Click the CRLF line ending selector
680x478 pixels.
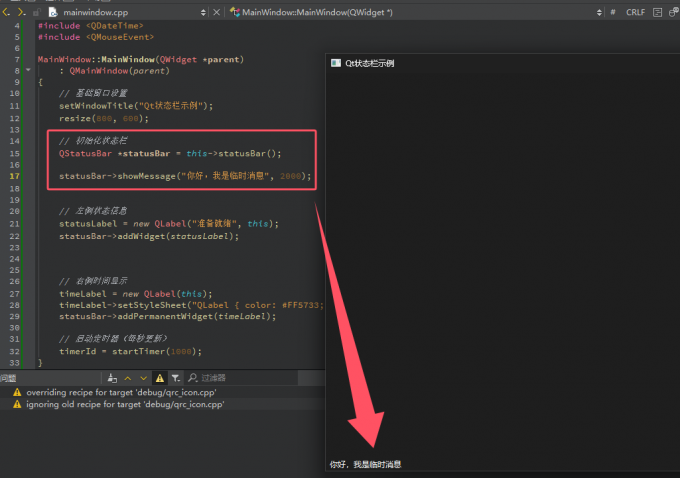(x=635, y=12)
